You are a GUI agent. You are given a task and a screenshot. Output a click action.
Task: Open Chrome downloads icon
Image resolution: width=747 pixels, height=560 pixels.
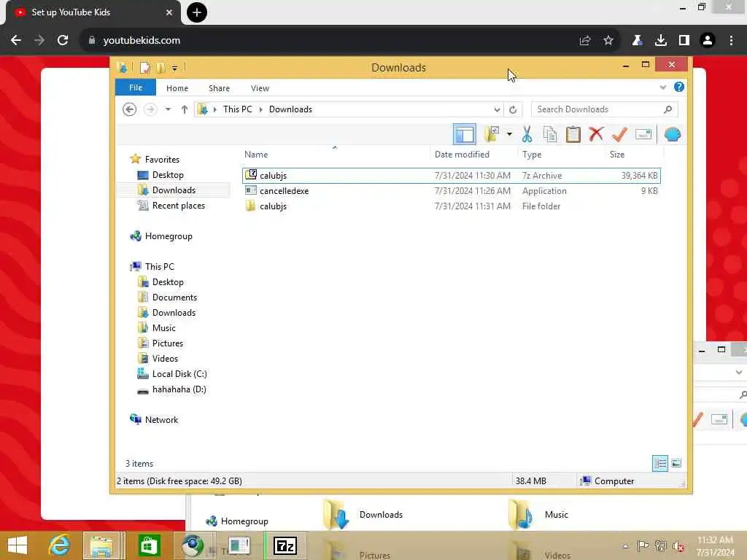(x=661, y=41)
